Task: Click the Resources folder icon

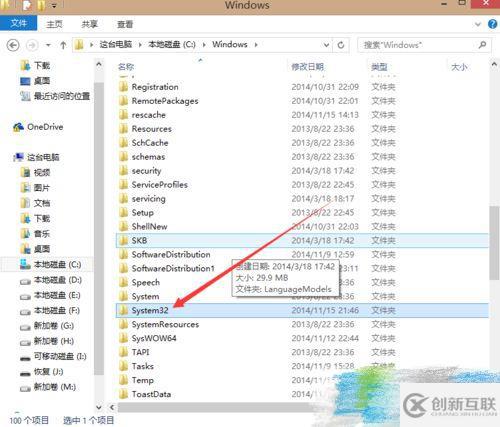Action: point(124,129)
